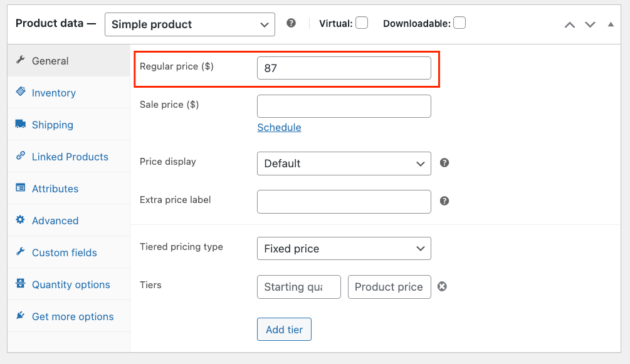630x364 pixels.
Task: Remove the tier row with X icon
Action: (x=442, y=286)
